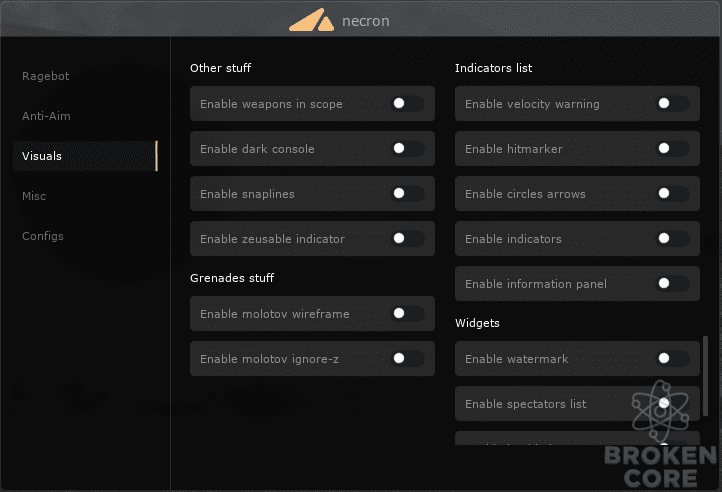Click the Other stuff section heading
This screenshot has height=492, width=722.
(x=221, y=68)
